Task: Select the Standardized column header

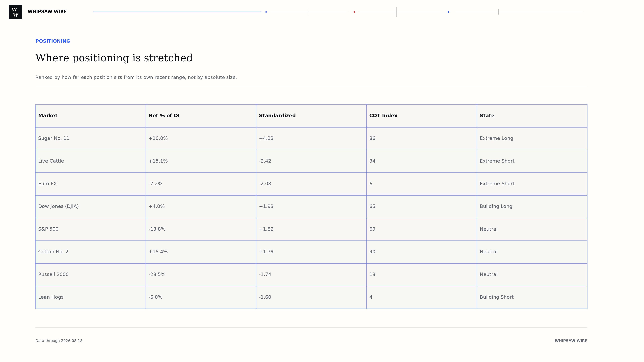Action: [x=311, y=116]
